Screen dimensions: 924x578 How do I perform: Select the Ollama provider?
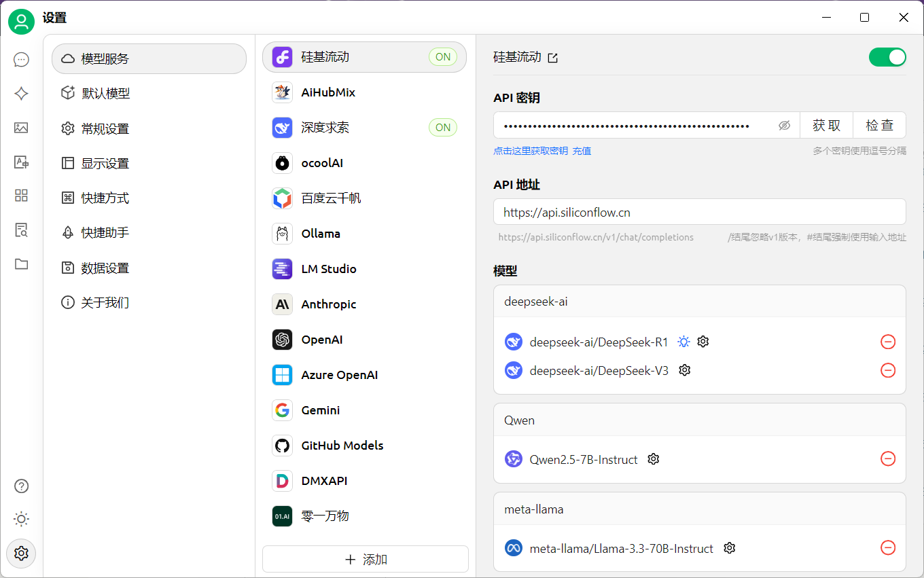(365, 234)
